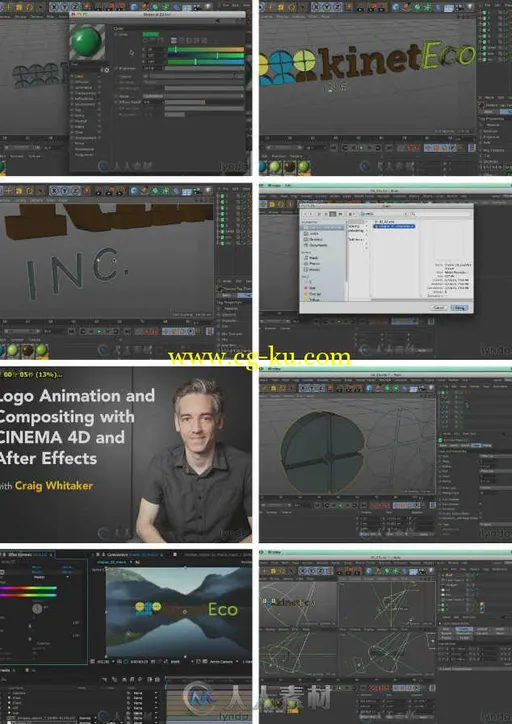512x724 pixels.
Task: Adjust the blue (B) color slider
Action: pyautogui.click(x=205, y=62)
